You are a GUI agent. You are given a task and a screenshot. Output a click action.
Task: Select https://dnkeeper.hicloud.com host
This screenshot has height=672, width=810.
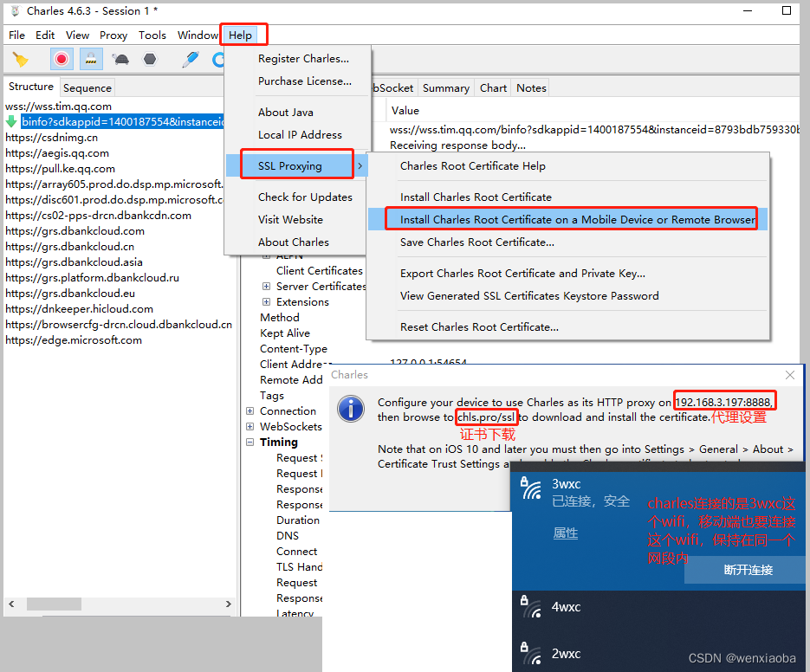click(79, 309)
